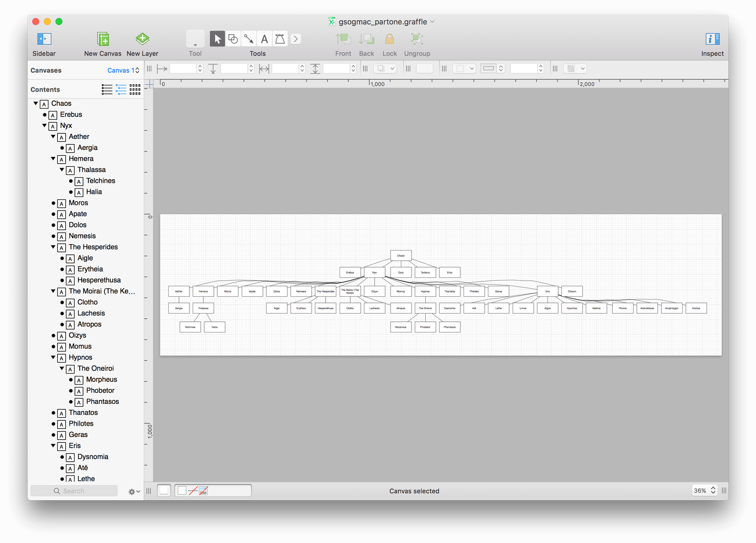756x543 pixels.
Task: Click the width field
Action: pos(285,68)
